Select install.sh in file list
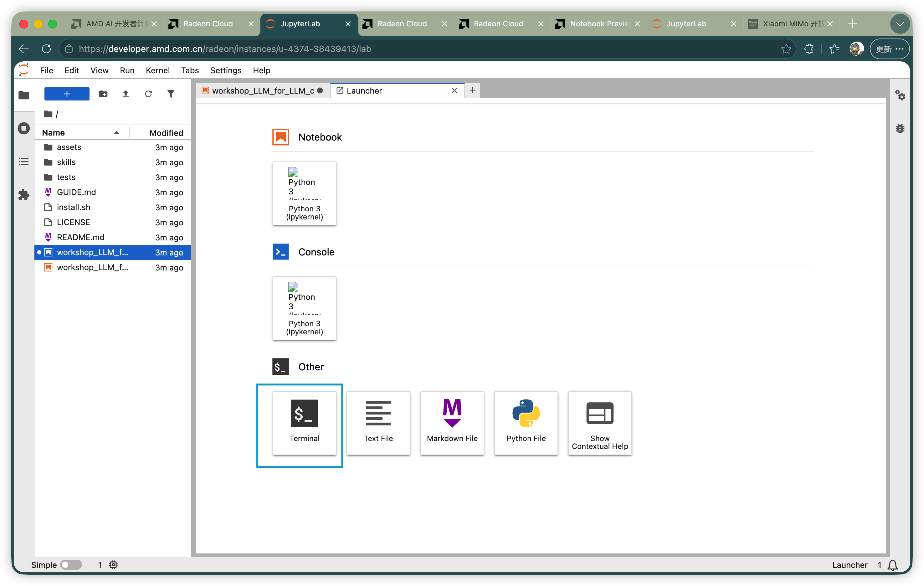 tap(113, 207)
